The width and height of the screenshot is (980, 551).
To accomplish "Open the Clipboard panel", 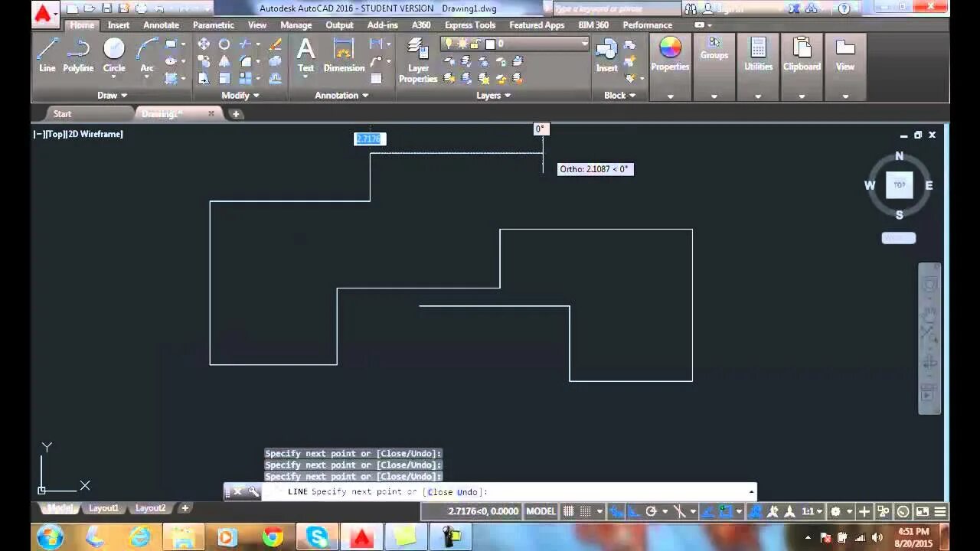I will (x=802, y=55).
